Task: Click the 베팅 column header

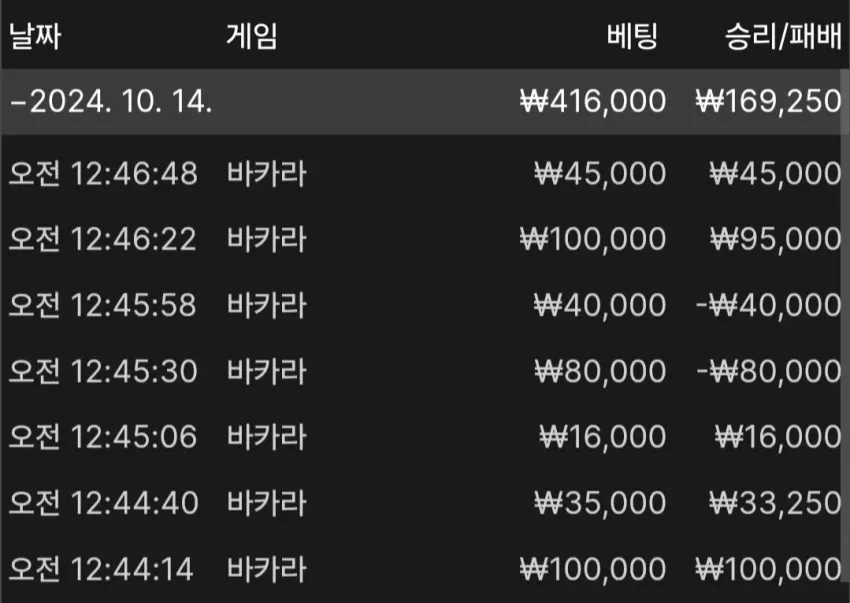Action: pyautogui.click(x=632, y=36)
